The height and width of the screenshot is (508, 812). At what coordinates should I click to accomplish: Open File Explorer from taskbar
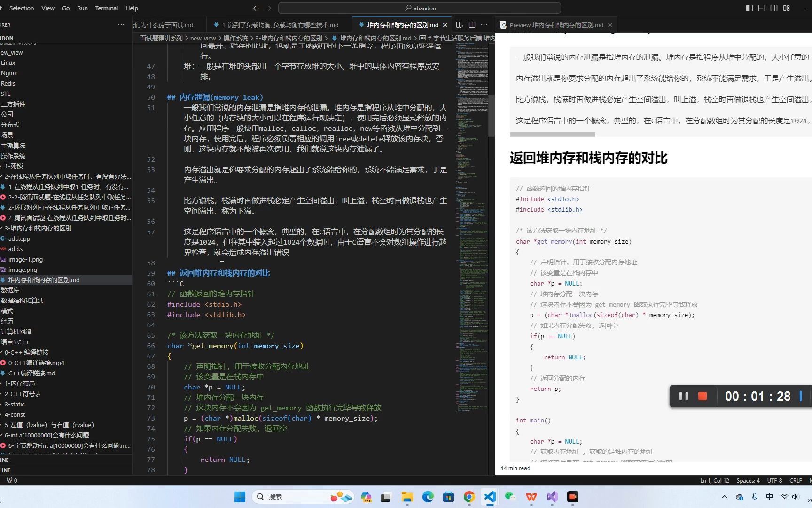pyautogui.click(x=407, y=497)
